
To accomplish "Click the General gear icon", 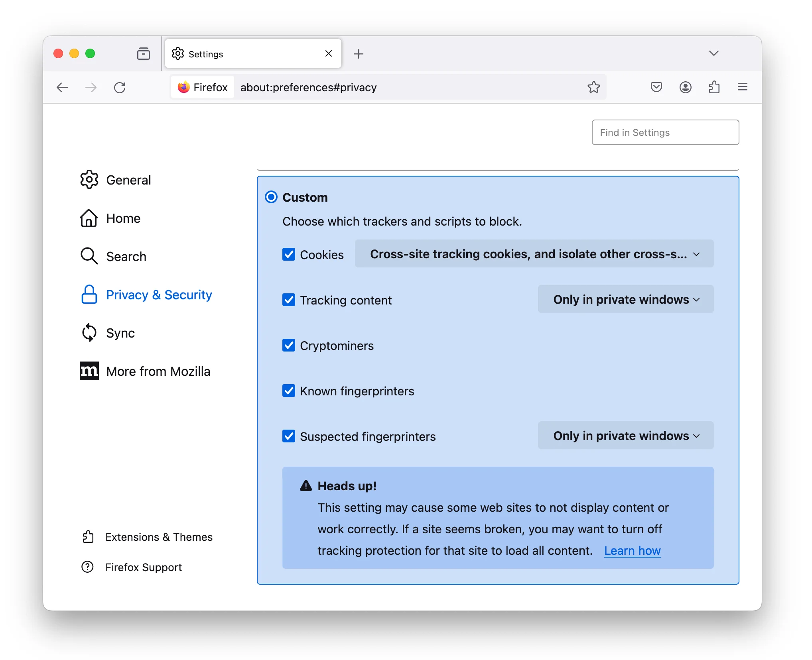I will [89, 180].
